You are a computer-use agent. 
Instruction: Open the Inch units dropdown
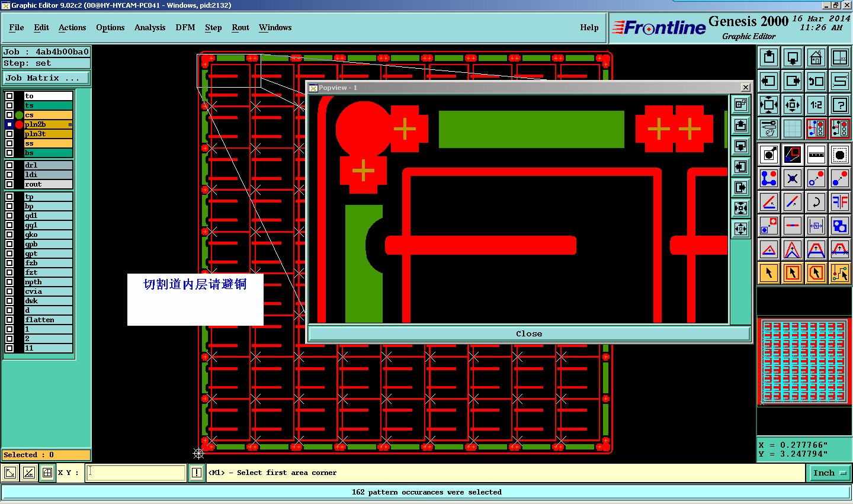click(829, 473)
